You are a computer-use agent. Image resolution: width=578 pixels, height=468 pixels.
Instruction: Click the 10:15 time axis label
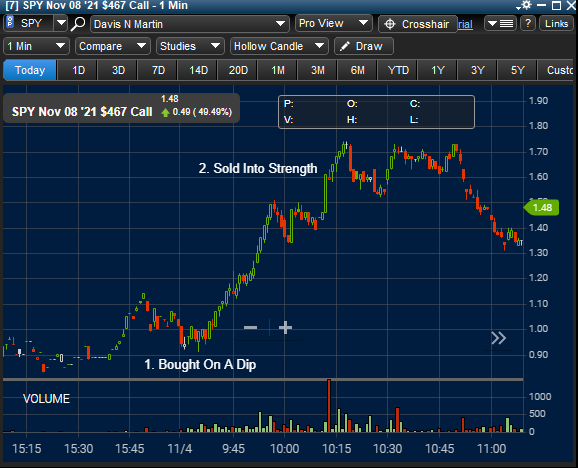pyautogui.click(x=337, y=449)
